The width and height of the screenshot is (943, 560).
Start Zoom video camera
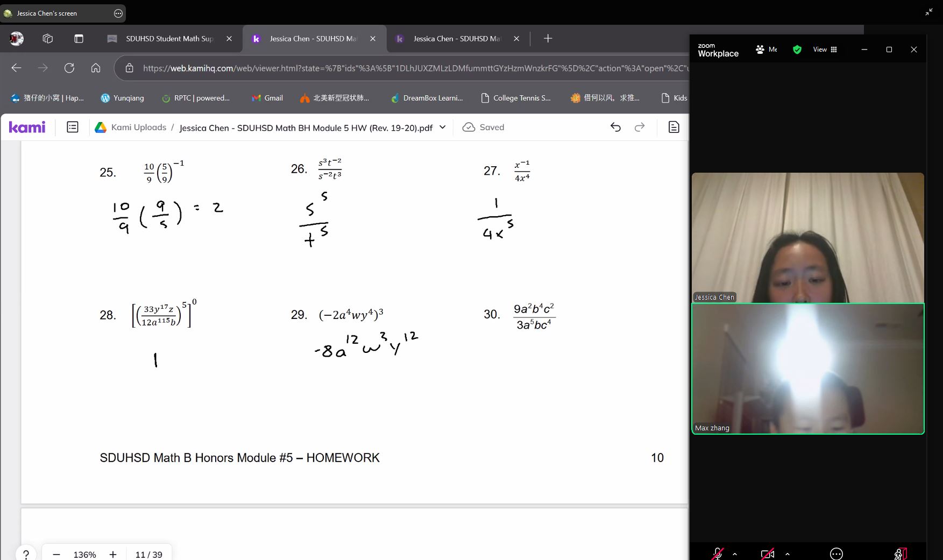(768, 554)
